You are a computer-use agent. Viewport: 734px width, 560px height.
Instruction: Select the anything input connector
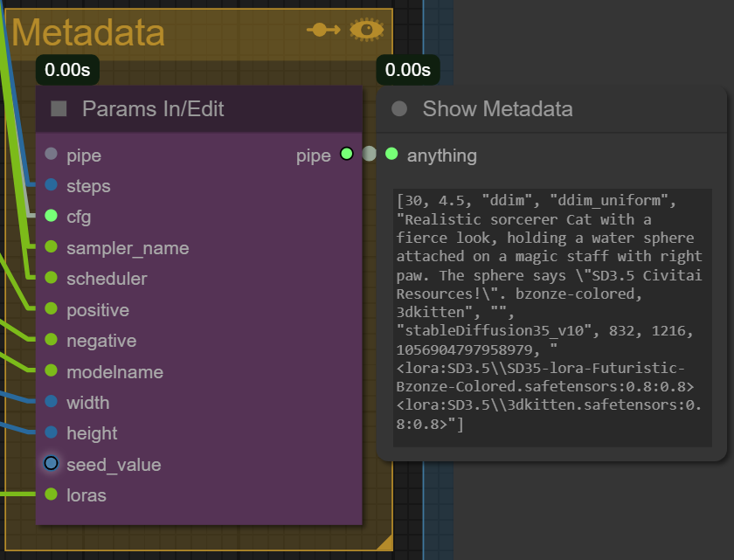click(x=391, y=154)
